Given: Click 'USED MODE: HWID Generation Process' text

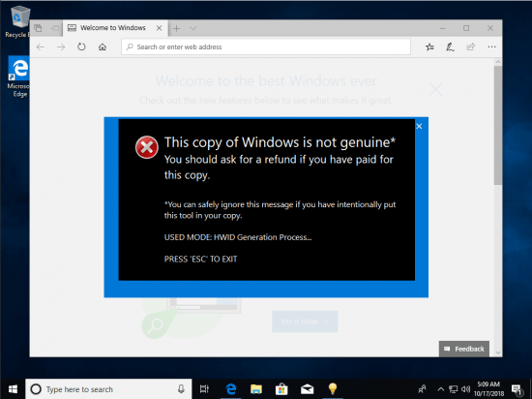Looking at the screenshot, I should [238, 237].
